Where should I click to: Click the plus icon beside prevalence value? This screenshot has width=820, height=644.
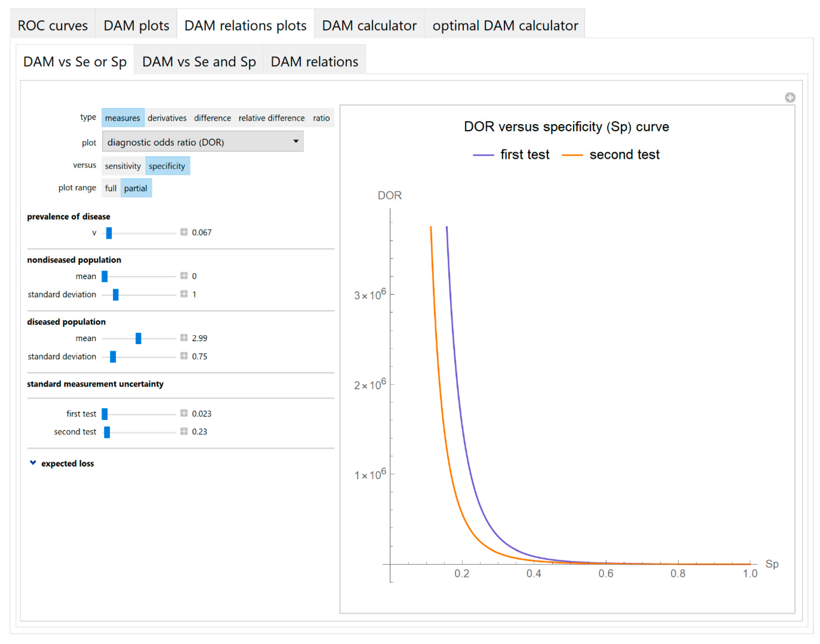[184, 232]
